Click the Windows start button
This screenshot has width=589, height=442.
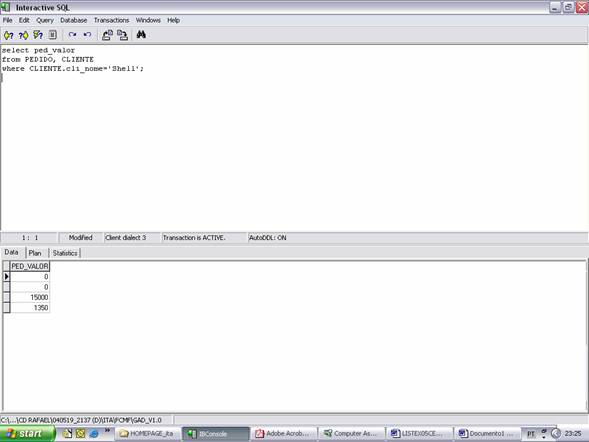pyautogui.click(x=27, y=434)
